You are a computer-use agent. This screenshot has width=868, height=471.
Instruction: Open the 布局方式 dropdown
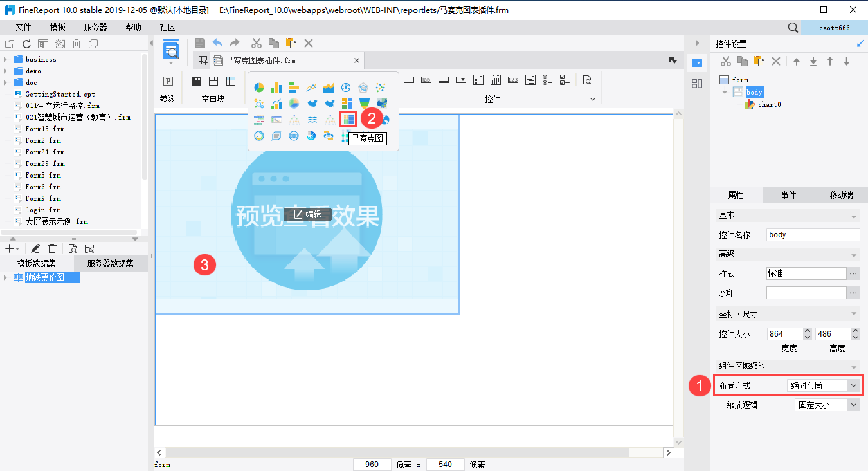click(853, 385)
